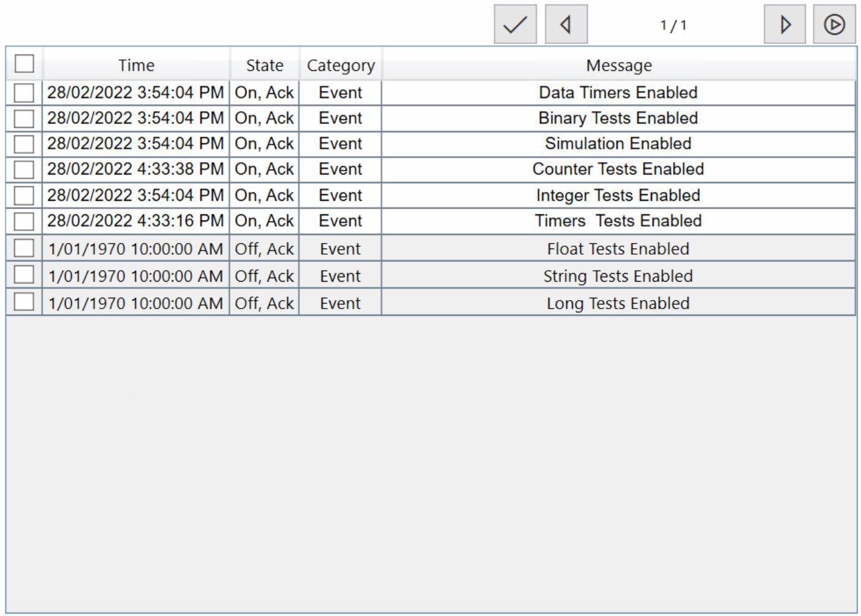Sort by the Message column header
Image resolution: width=861 pixels, height=616 pixels.
click(619, 65)
